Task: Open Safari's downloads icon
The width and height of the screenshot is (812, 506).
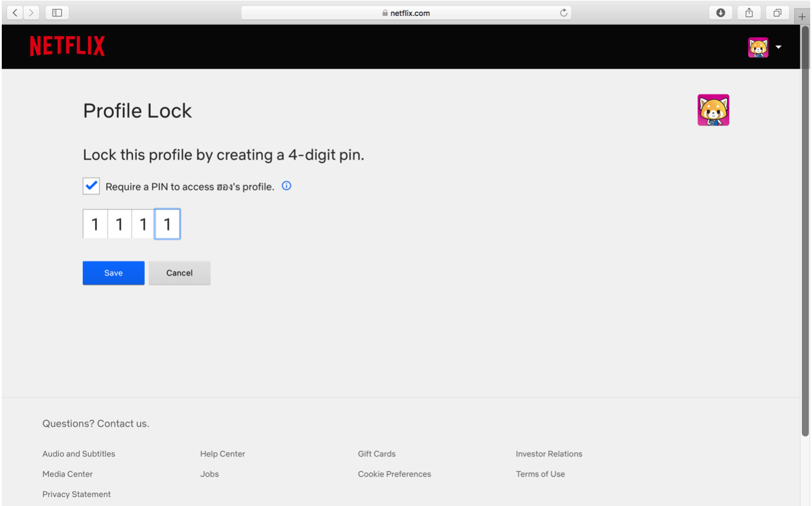Action: tap(720, 12)
